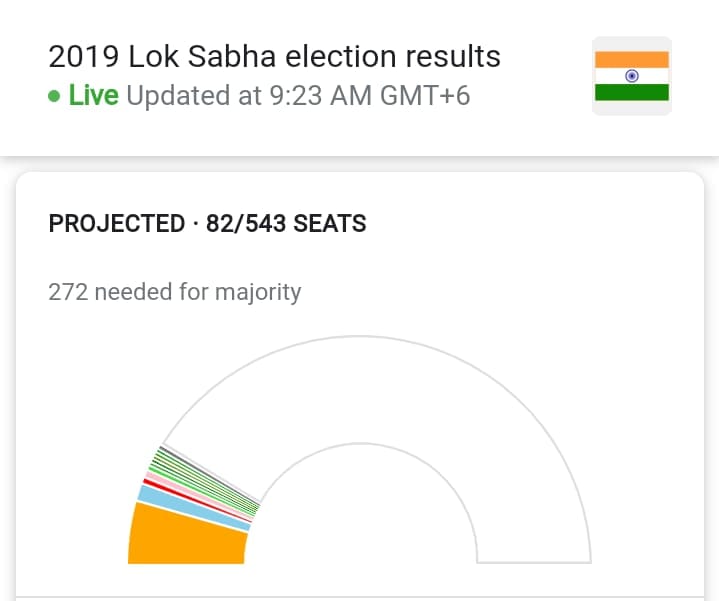The image size is (719, 601).
Task: Select the thin red chart segment
Action: click(198, 501)
